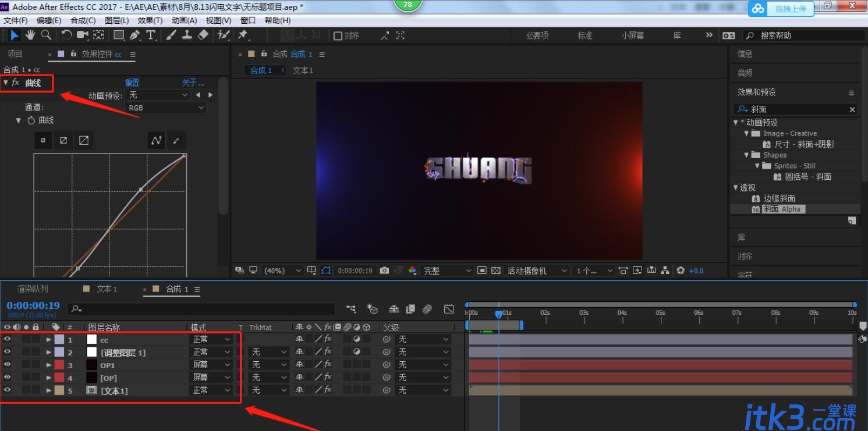Select the Zoom magnifier tool
This screenshot has width=868, height=431.
[46, 35]
